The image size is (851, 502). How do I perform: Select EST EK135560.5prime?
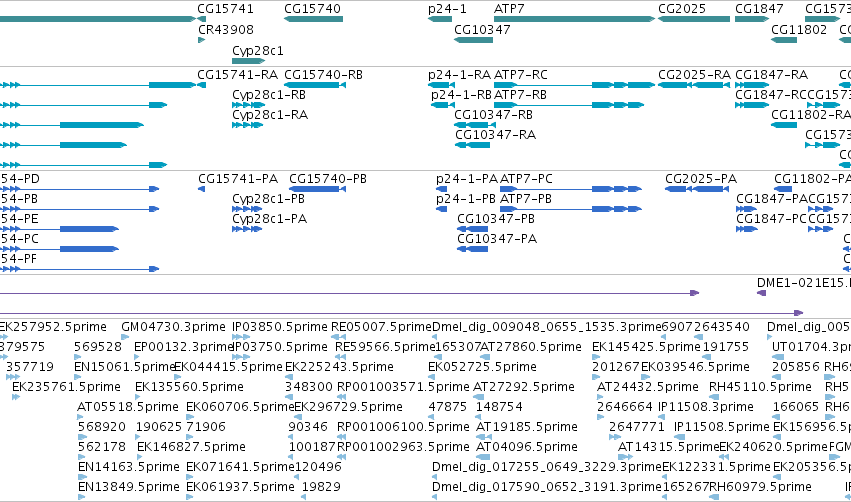(189, 387)
